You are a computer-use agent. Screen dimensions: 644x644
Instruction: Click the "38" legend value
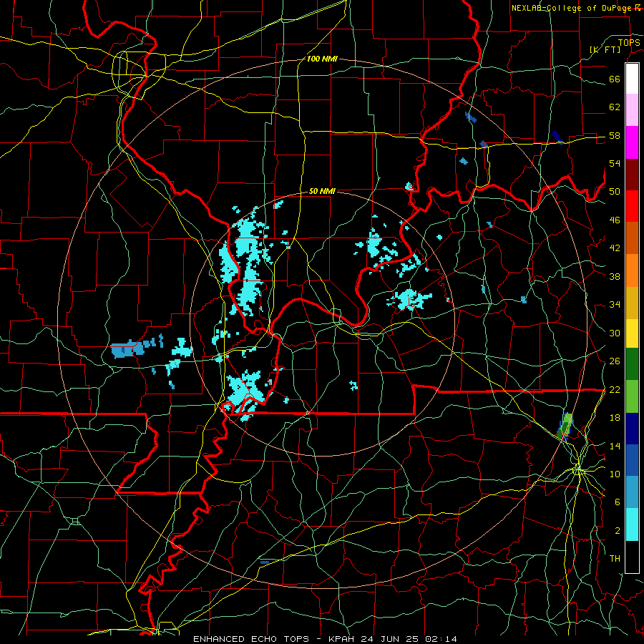point(615,276)
